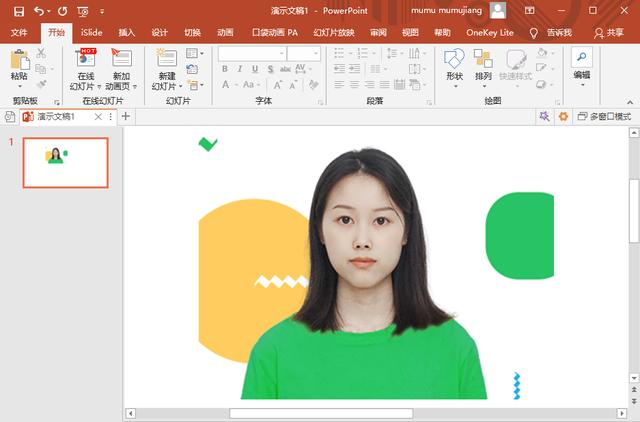Image resolution: width=640 pixels, height=422 pixels.
Task: Open the 文件 menu
Action: (19, 33)
